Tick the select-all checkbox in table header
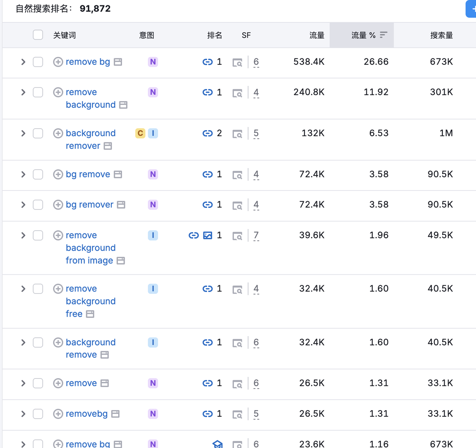 pos(38,35)
